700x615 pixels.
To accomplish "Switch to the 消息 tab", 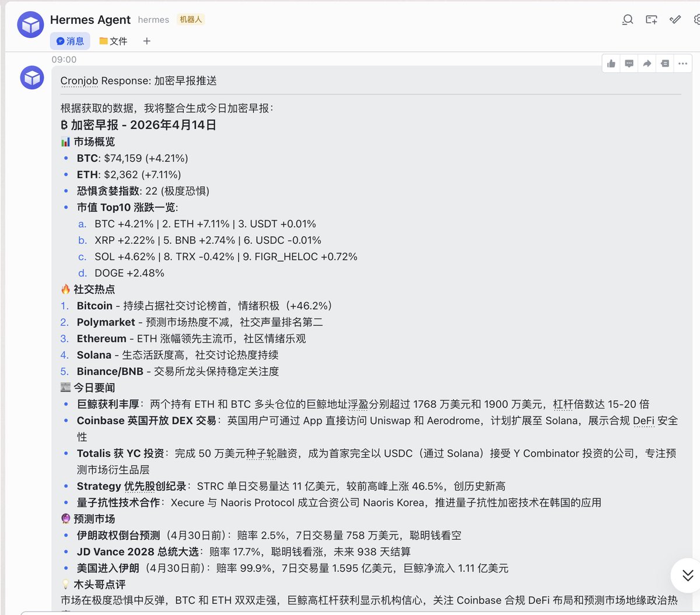I will (70, 41).
